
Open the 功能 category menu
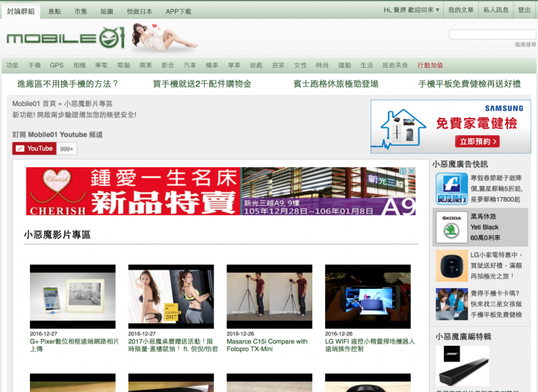pyautogui.click(x=13, y=65)
